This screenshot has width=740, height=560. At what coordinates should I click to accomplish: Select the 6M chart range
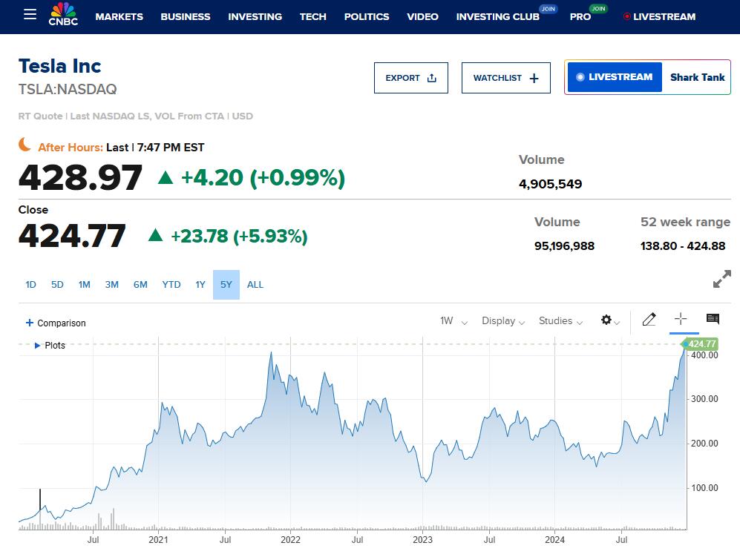coord(140,285)
